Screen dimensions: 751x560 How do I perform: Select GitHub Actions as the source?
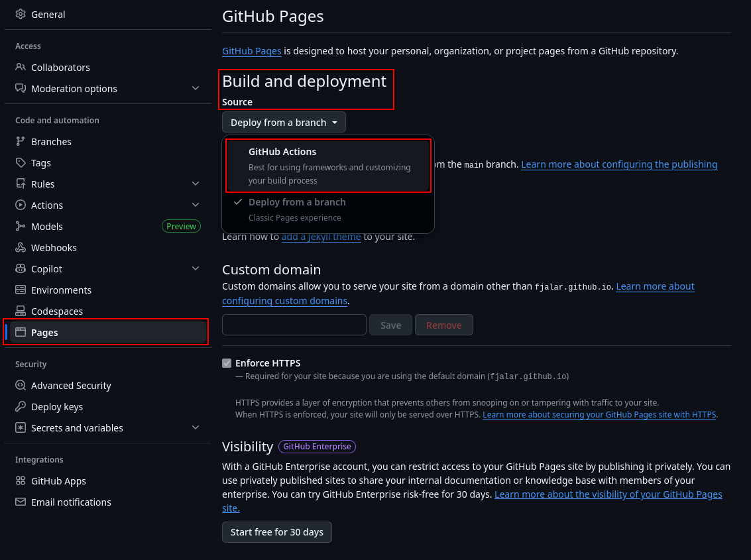pos(328,166)
